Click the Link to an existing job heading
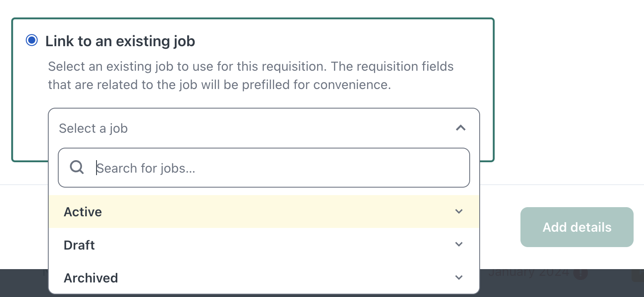 [120, 41]
